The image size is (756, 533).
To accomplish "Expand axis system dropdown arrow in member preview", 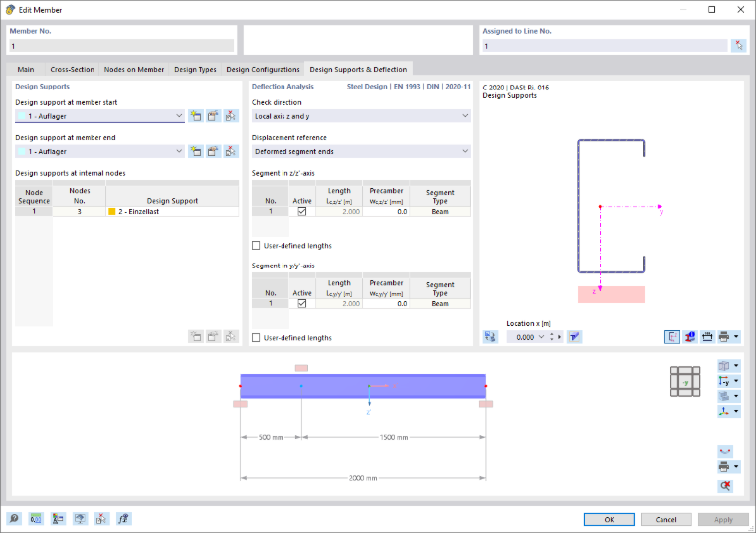I will click(x=736, y=411).
